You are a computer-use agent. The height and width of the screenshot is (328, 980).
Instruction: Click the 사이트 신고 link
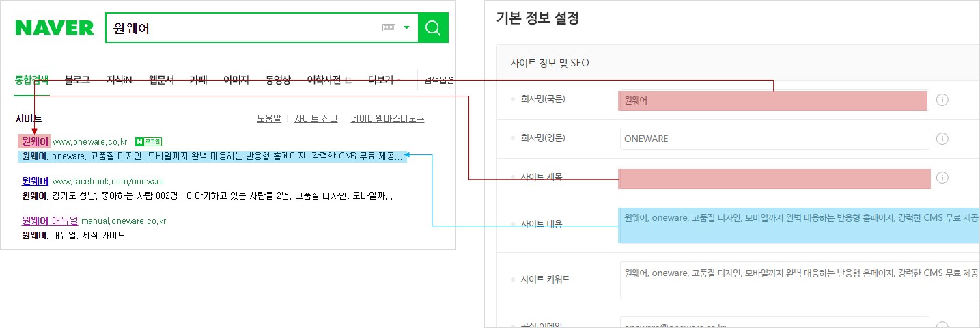coord(316,118)
